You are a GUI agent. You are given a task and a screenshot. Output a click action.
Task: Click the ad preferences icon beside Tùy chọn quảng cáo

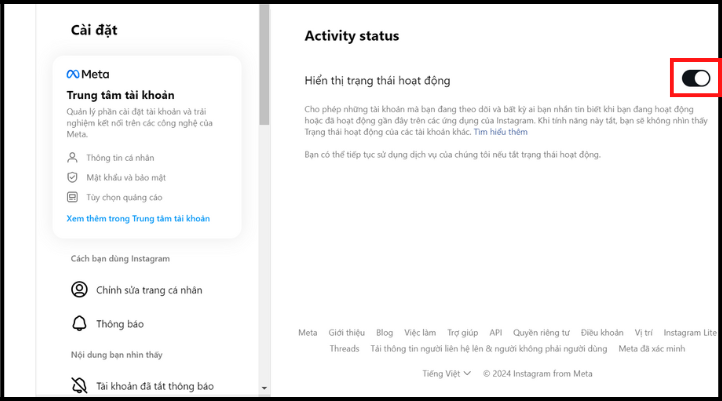(72, 197)
